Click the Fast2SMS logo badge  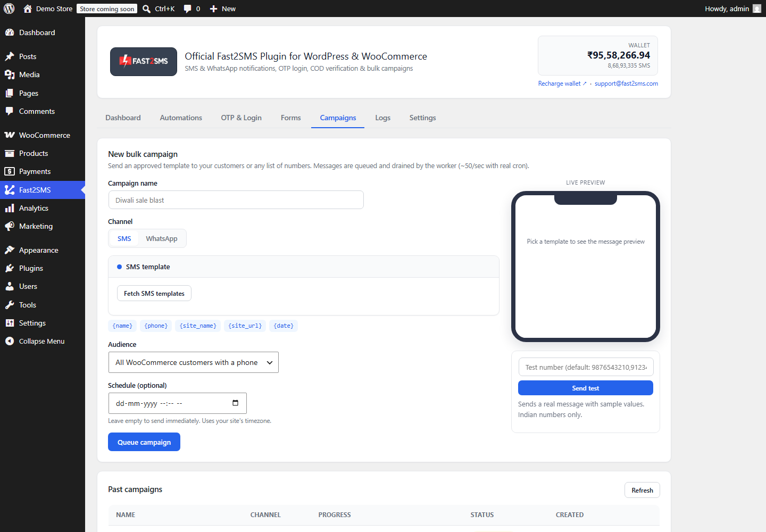pyautogui.click(x=144, y=62)
